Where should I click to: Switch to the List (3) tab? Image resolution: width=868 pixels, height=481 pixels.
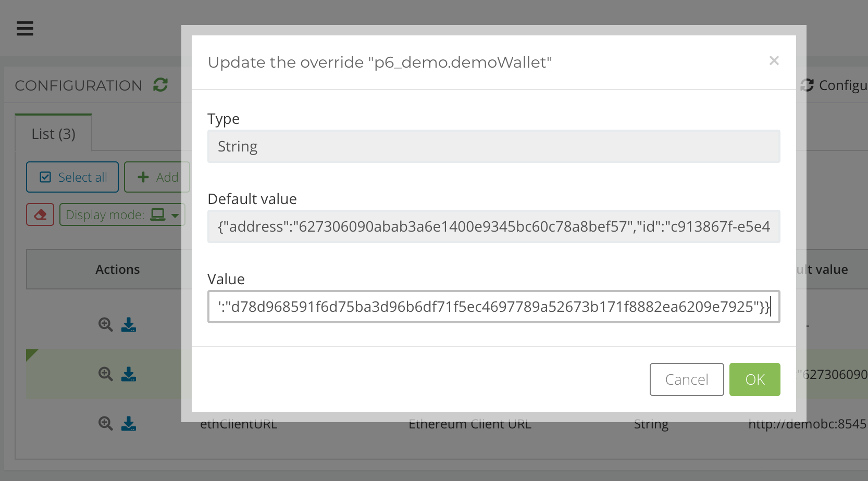tap(53, 133)
